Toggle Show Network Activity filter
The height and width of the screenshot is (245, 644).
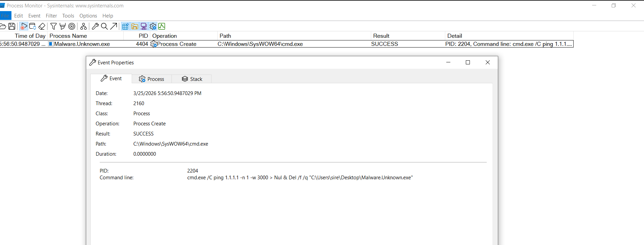[144, 26]
